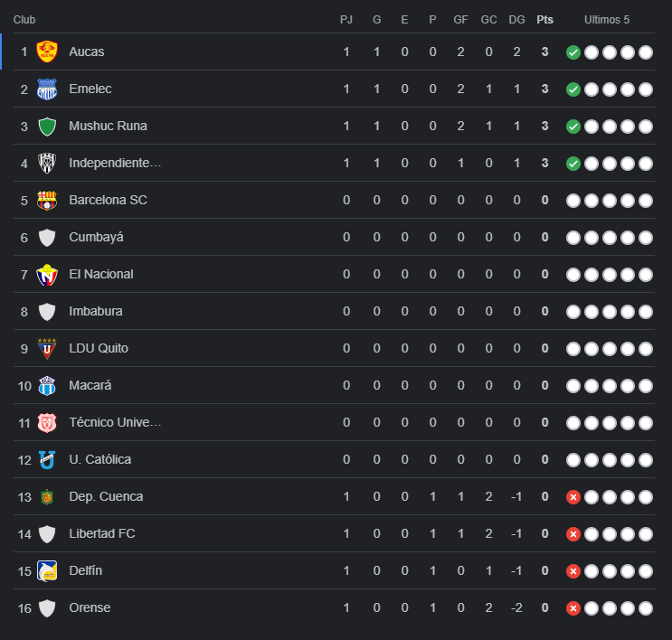The image size is (672, 640).
Task: Click Dep. Cuenca red loss indicator
Action: pos(573,497)
